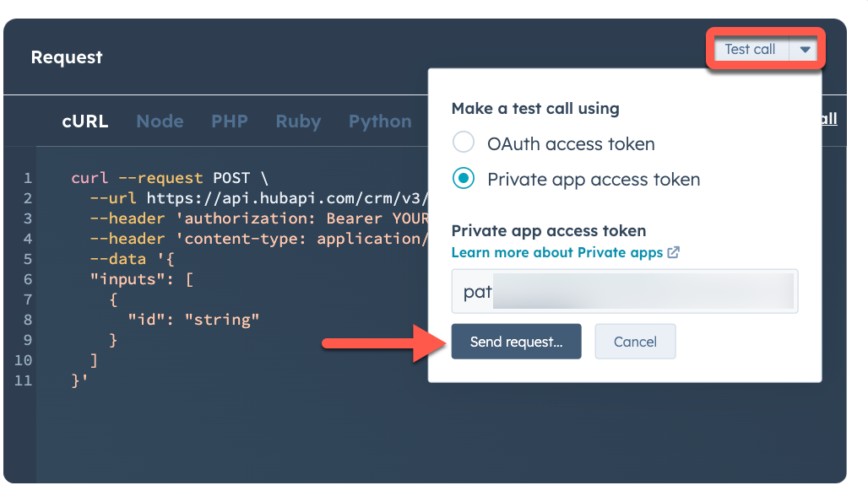Viewport: 868px width, 496px height.
Task: Click the Send request button
Action: pyautogui.click(x=516, y=342)
